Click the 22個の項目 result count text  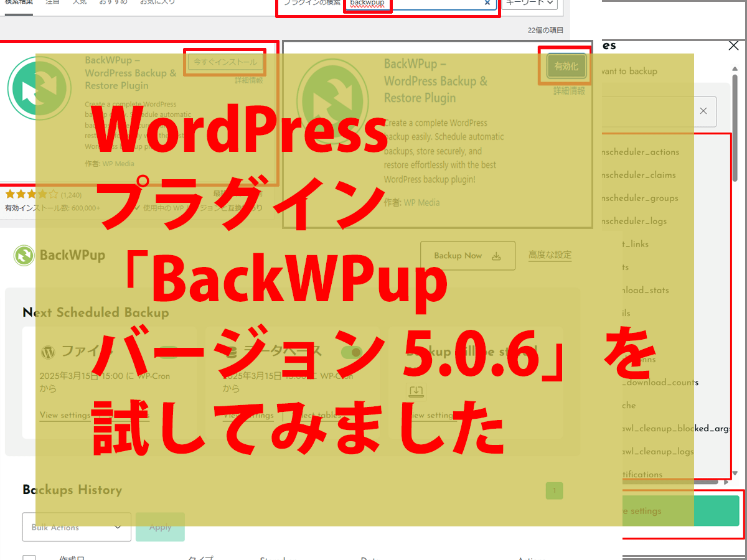point(545,30)
